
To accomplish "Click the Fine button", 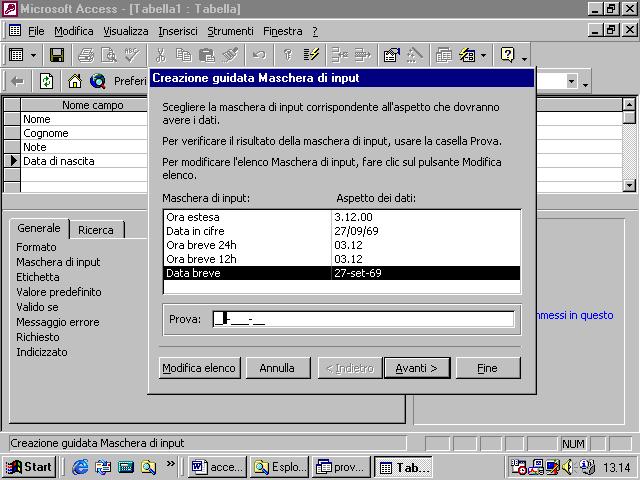I will [x=488, y=368].
